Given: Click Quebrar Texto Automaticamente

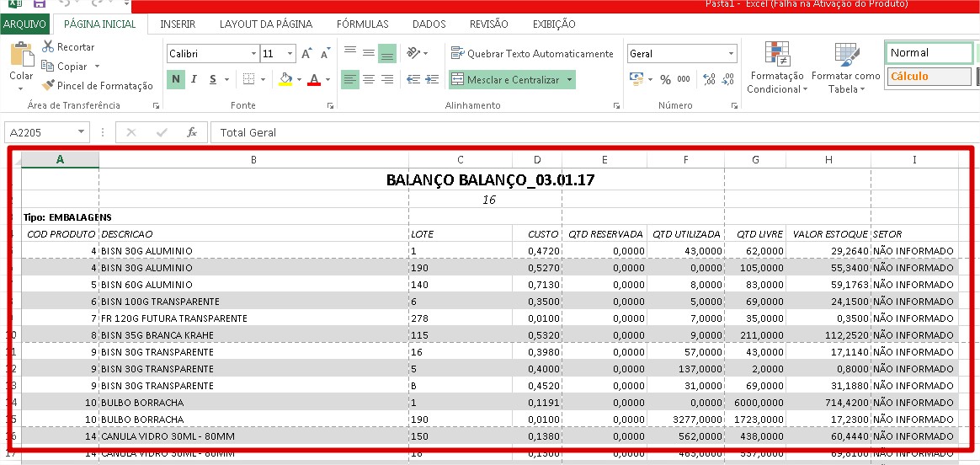Looking at the screenshot, I should [532, 54].
